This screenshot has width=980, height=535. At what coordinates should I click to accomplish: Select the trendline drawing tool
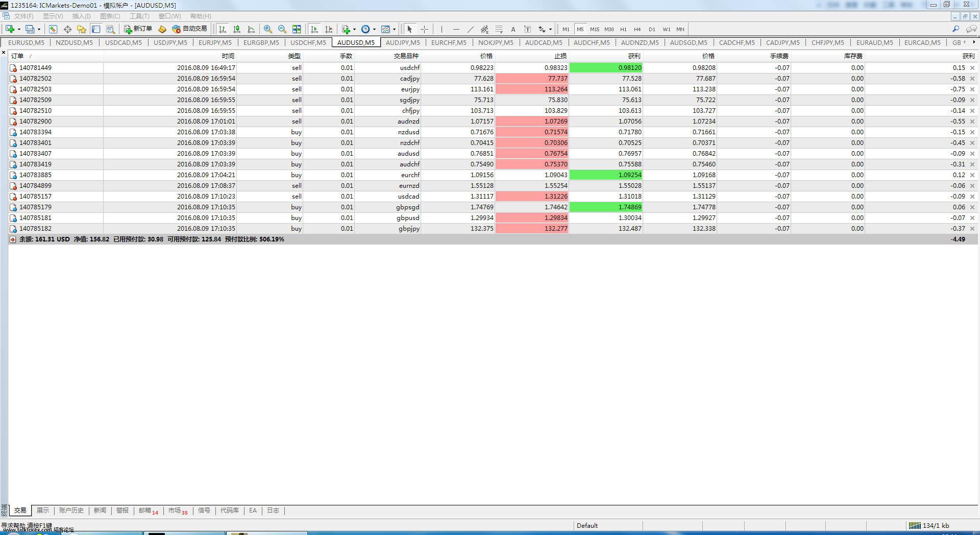coord(470,29)
